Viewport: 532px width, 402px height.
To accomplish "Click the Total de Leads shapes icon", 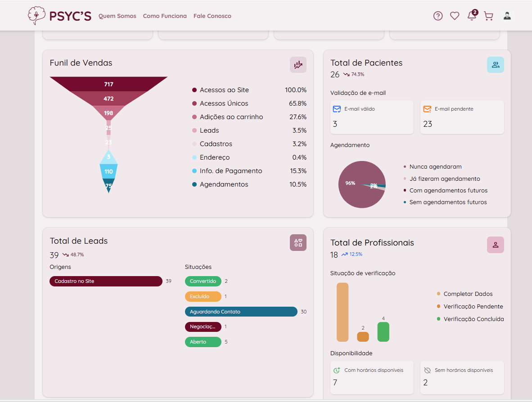I will 298,243.
